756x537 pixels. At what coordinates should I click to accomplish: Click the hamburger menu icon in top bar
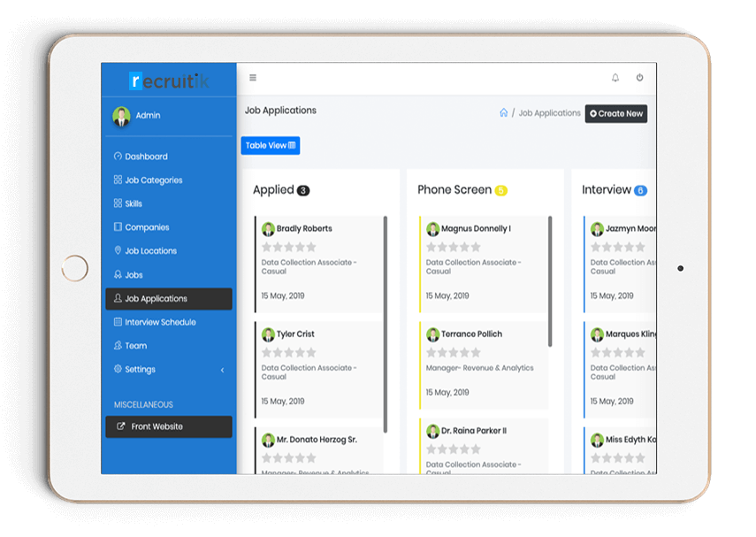coord(253,78)
